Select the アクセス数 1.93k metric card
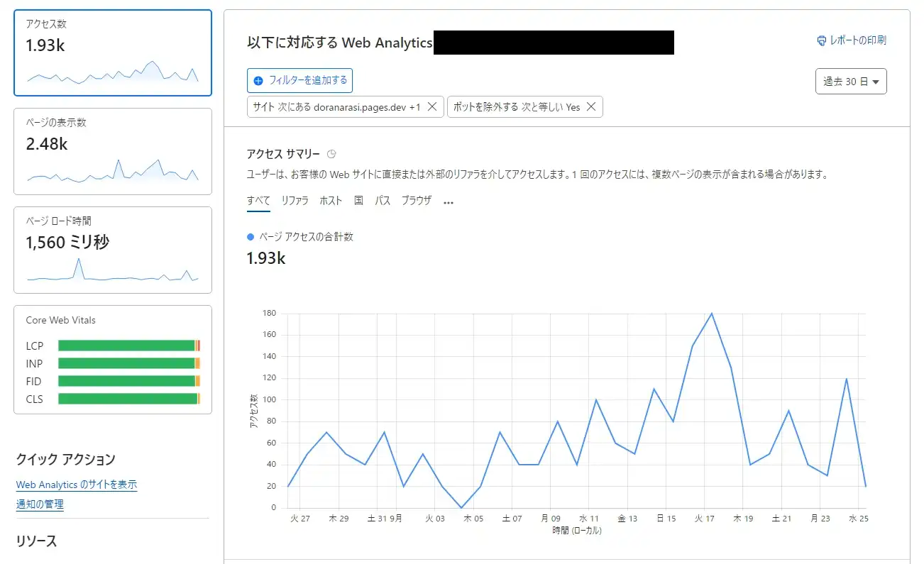Image resolution: width=924 pixels, height=564 pixels. tap(113, 53)
